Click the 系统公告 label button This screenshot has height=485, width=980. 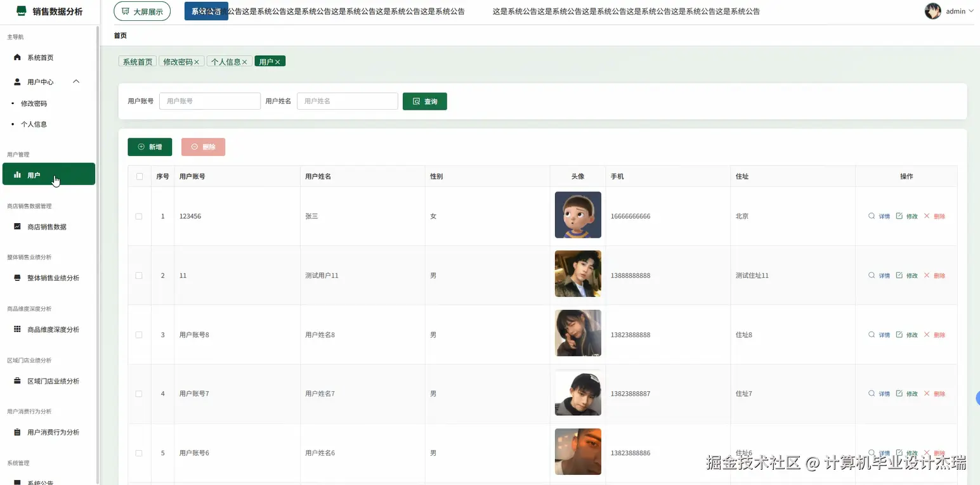click(206, 11)
